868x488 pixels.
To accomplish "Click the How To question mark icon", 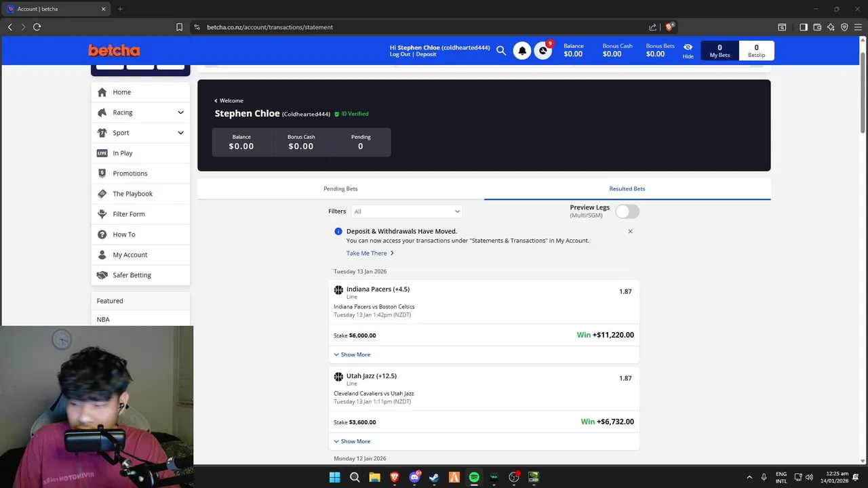I will (102, 235).
